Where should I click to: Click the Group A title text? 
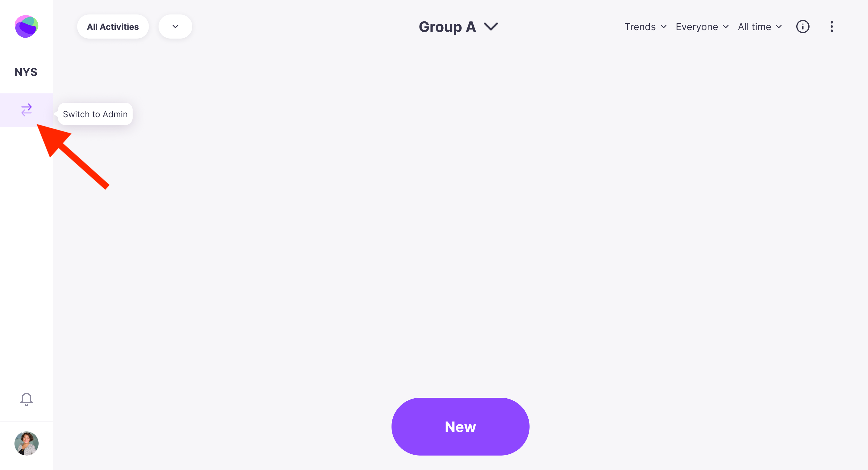[447, 27]
